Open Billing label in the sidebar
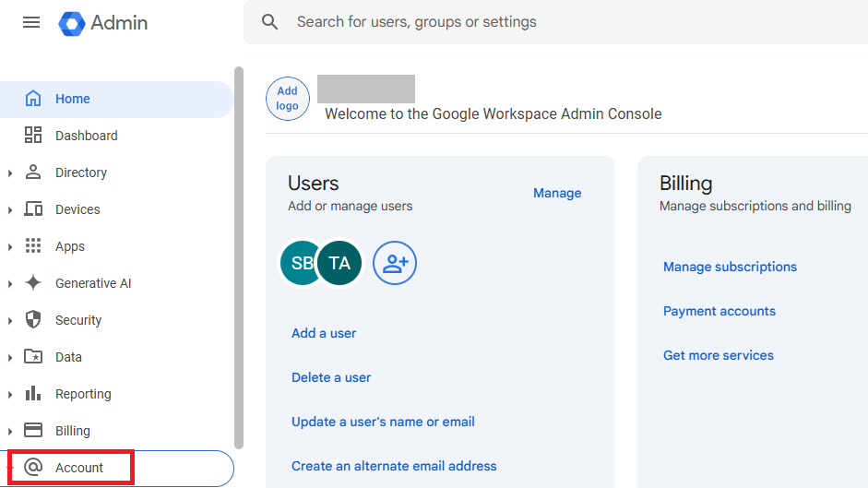This screenshot has width=868, height=488. coord(73,431)
